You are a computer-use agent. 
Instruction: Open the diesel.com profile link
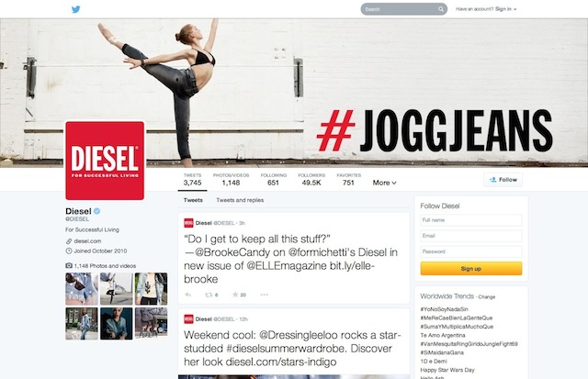click(87, 241)
